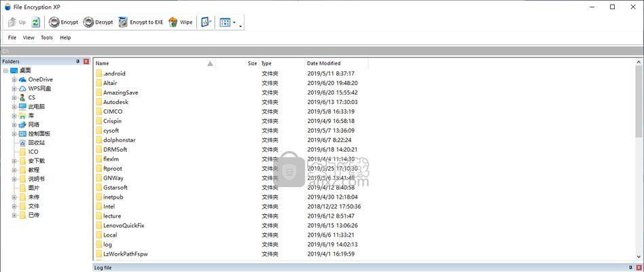The image size is (644, 272).
Task: Click the path bar showing C:\
Action: (x=322, y=51)
